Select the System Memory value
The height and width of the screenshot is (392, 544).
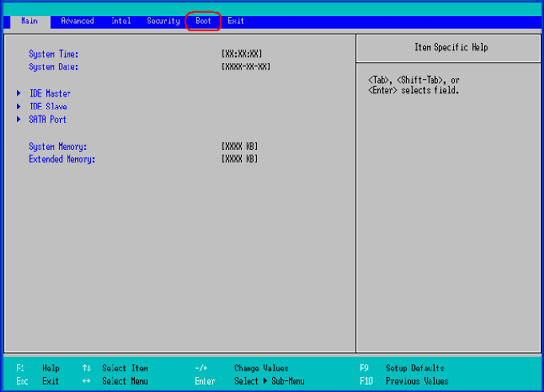point(240,146)
